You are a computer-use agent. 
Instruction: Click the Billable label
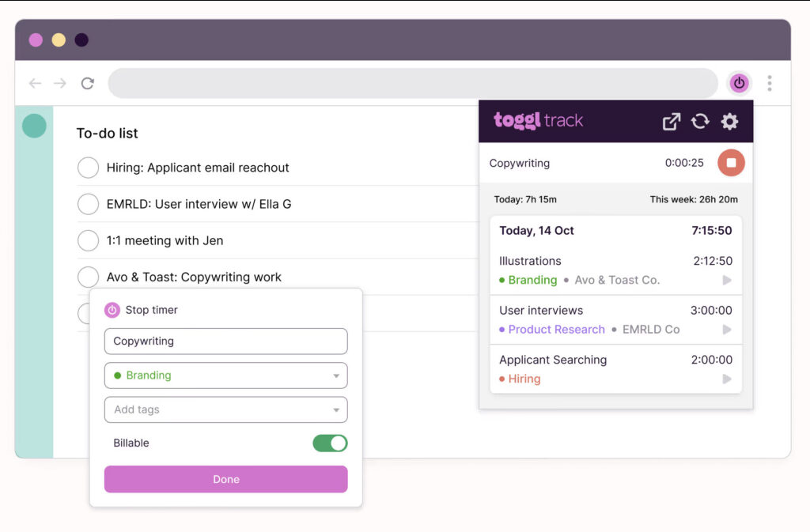point(131,443)
